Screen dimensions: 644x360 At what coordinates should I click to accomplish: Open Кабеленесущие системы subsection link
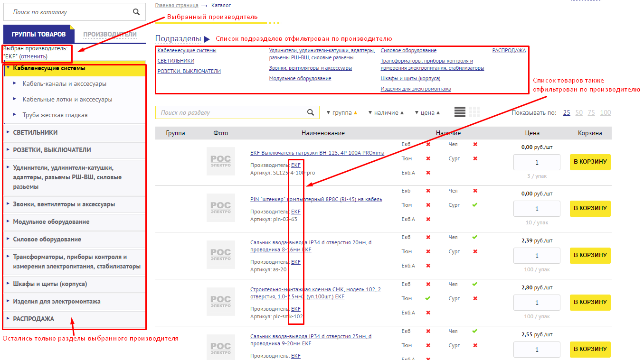point(187,50)
